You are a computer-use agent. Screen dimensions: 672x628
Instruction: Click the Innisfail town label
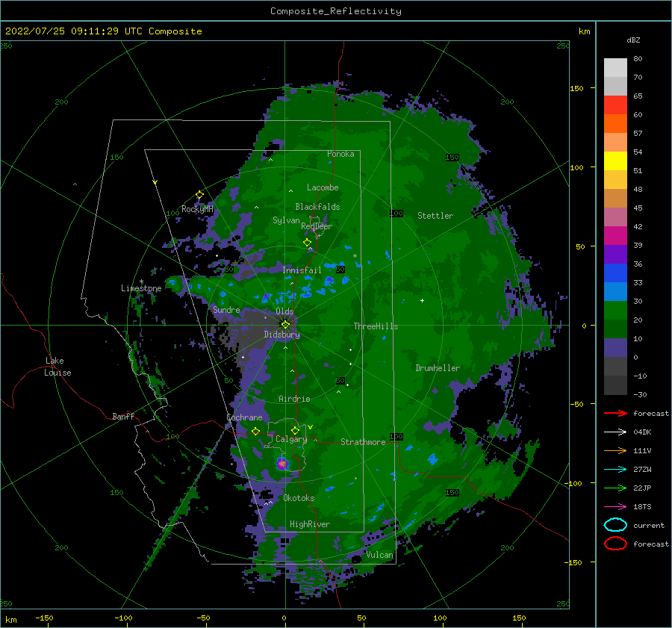[x=302, y=270]
